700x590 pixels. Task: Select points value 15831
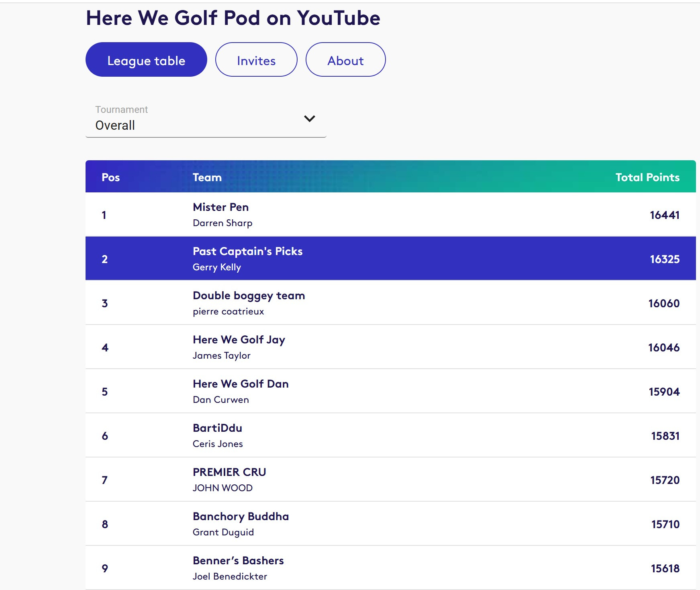pyautogui.click(x=665, y=436)
